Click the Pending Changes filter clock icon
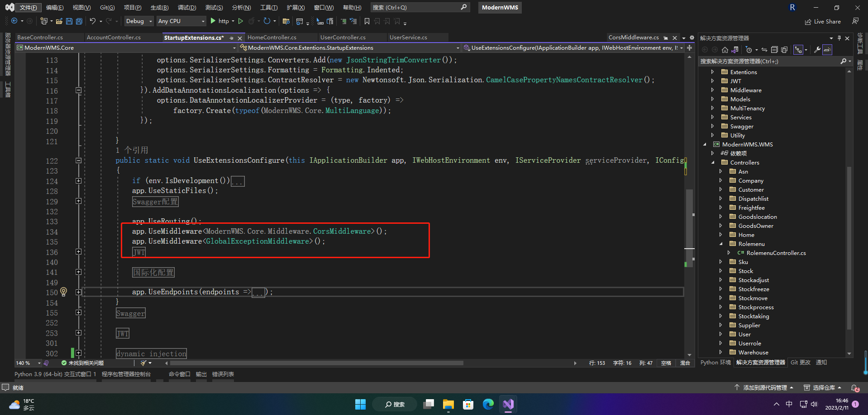 click(749, 50)
